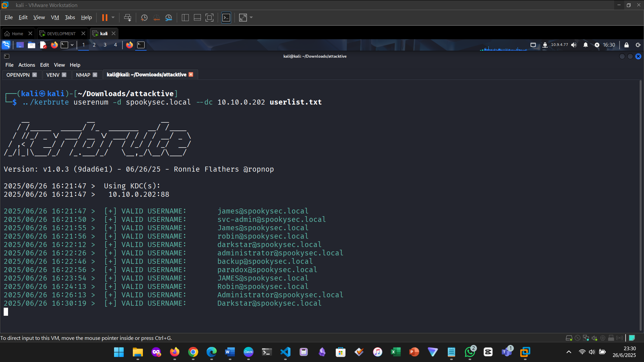644x362 pixels.
Task: Close the attacktive terminal tab
Action: [x=191, y=74]
